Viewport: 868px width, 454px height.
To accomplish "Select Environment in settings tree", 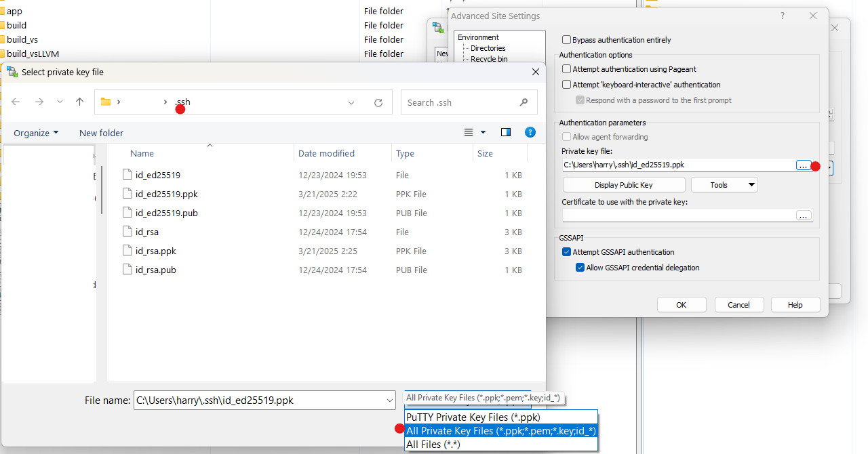I will pos(478,37).
